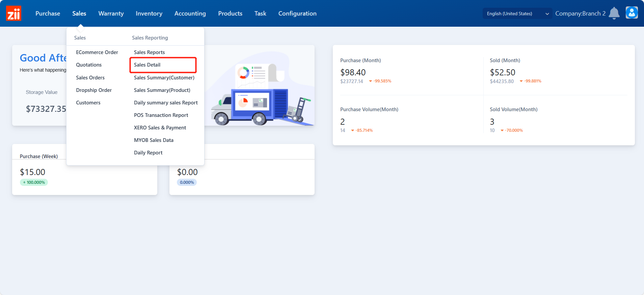Open Customers list
The image size is (644, 295).
click(88, 103)
